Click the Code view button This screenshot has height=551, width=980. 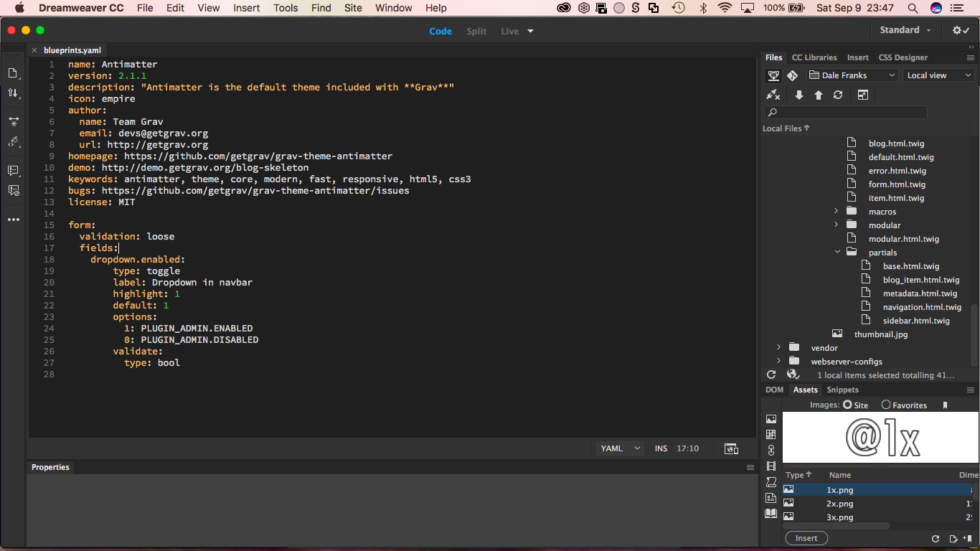click(x=440, y=32)
